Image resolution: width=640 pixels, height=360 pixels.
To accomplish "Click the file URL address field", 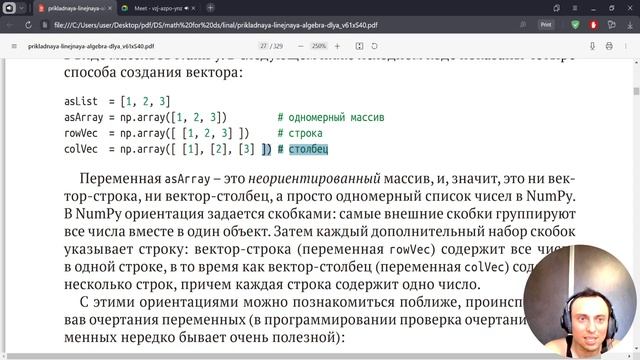I will pos(216,25).
